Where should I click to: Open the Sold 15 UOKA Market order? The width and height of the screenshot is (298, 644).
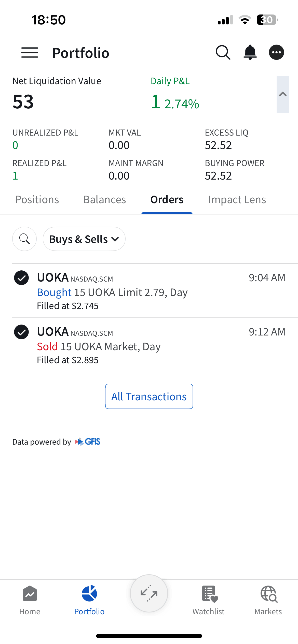[x=99, y=347]
